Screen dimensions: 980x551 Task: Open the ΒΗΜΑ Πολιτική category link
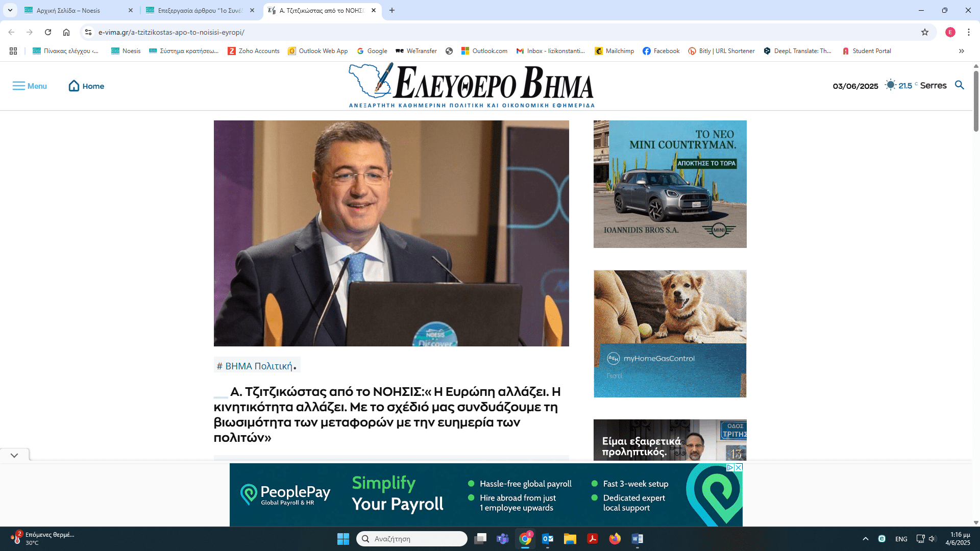click(x=258, y=366)
